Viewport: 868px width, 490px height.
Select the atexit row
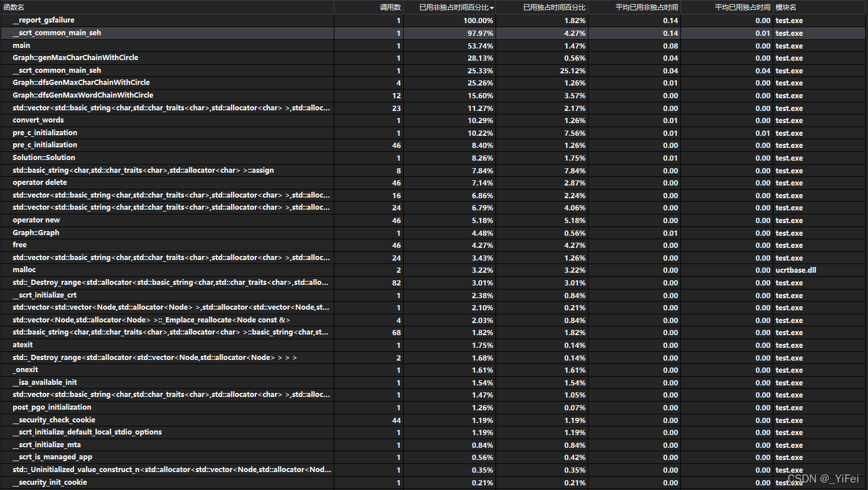pos(434,345)
